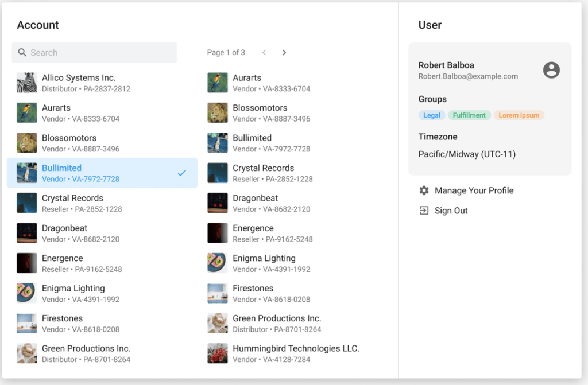
Task: Click the Enigma Lighting logo thumbnail
Action: coord(25,293)
